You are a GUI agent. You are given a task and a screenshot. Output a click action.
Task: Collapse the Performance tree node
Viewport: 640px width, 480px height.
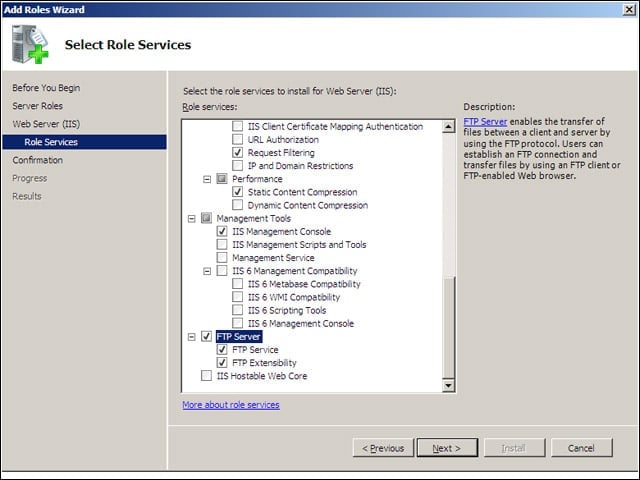coord(207,179)
